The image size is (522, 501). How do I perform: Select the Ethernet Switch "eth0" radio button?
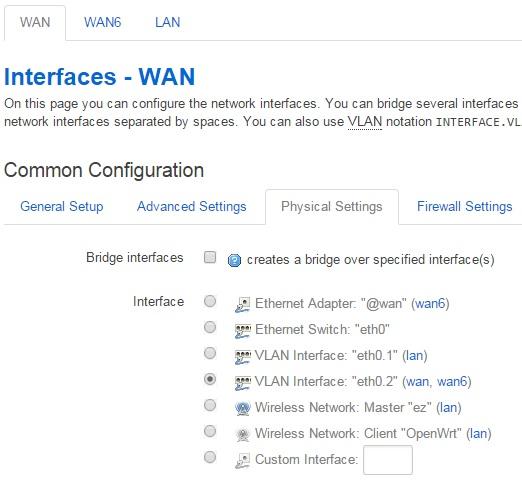click(210, 327)
